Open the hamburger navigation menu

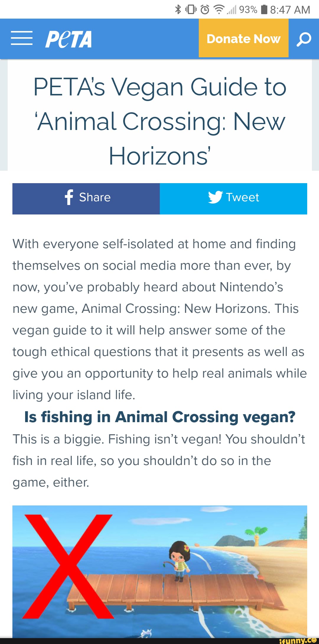click(22, 38)
